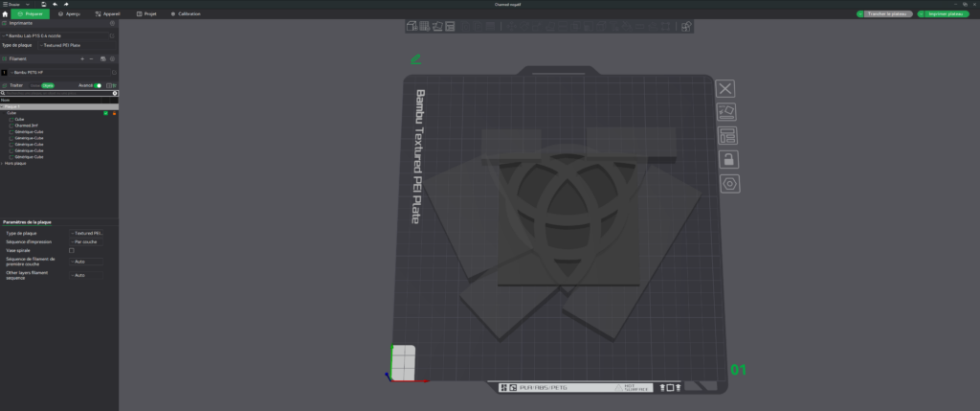Click in the object search field
980x411 pixels.
57,93
